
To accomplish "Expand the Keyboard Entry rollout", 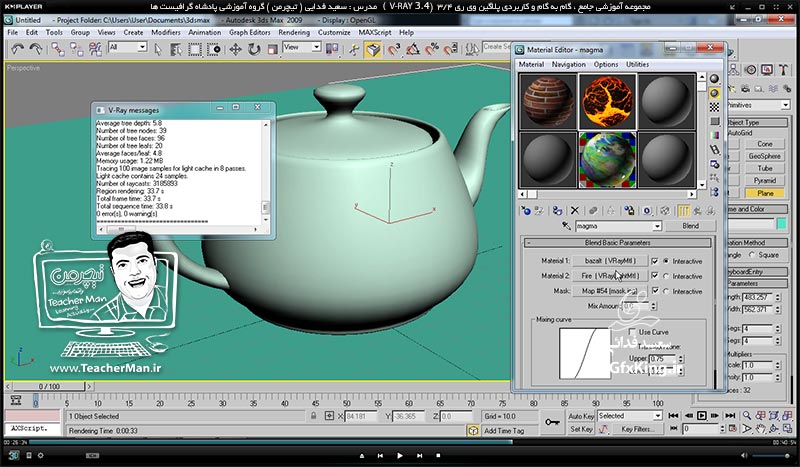I will [x=758, y=272].
